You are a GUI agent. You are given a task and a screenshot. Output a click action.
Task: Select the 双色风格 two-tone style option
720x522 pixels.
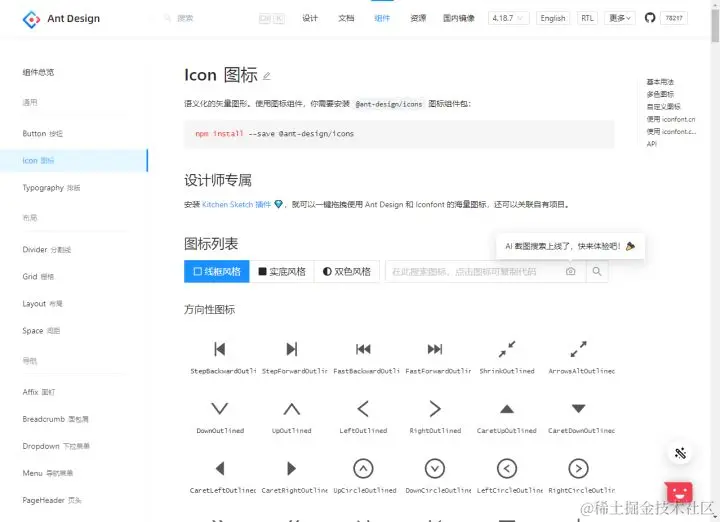coord(347,271)
